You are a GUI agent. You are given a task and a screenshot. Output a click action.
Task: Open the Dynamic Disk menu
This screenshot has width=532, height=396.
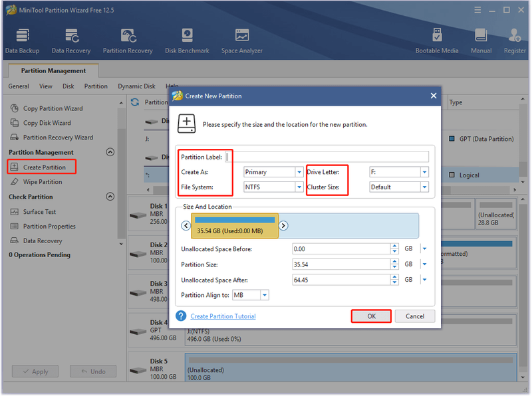[137, 86]
